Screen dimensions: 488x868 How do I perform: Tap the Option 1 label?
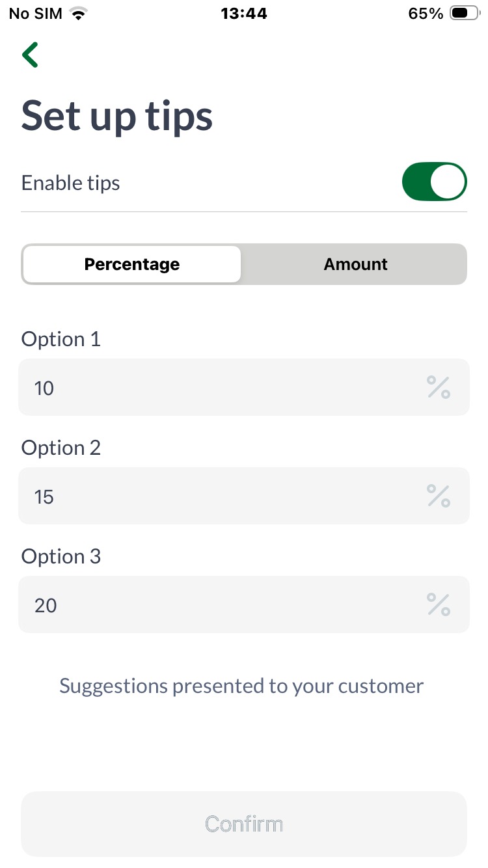[x=61, y=339]
